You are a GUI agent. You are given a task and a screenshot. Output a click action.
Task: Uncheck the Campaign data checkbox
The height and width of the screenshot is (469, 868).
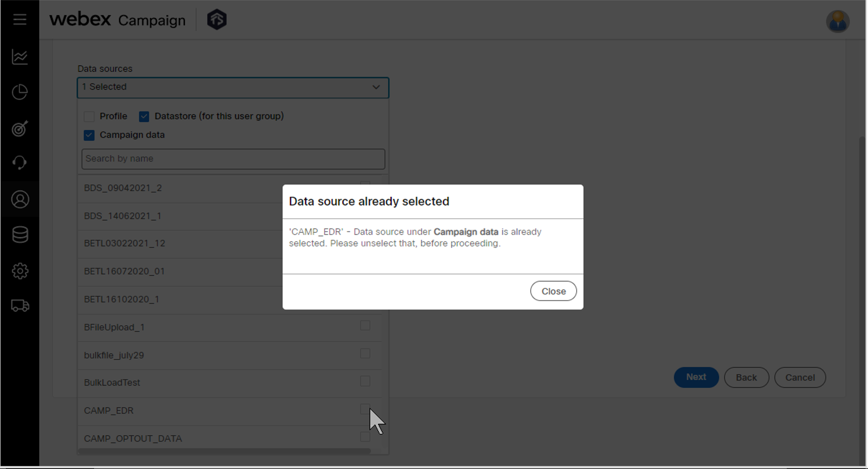tap(89, 135)
